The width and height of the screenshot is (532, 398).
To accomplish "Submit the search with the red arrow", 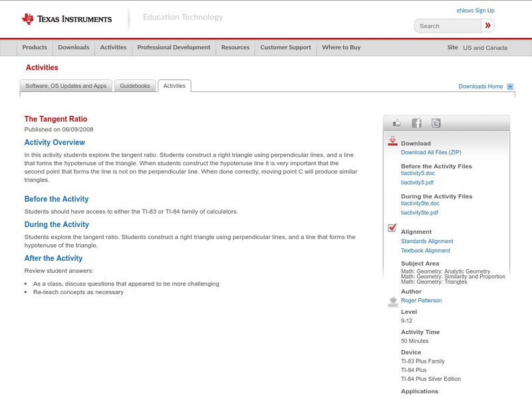I will tap(489, 25).
